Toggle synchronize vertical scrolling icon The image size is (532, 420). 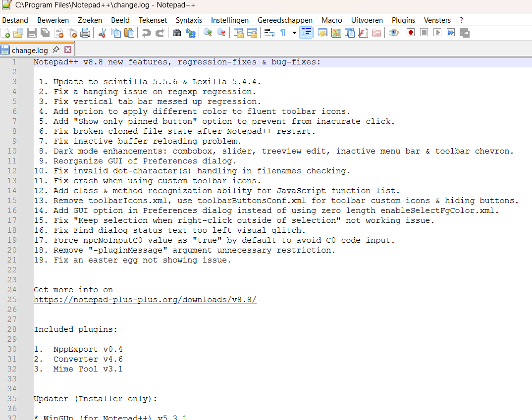coord(239,33)
